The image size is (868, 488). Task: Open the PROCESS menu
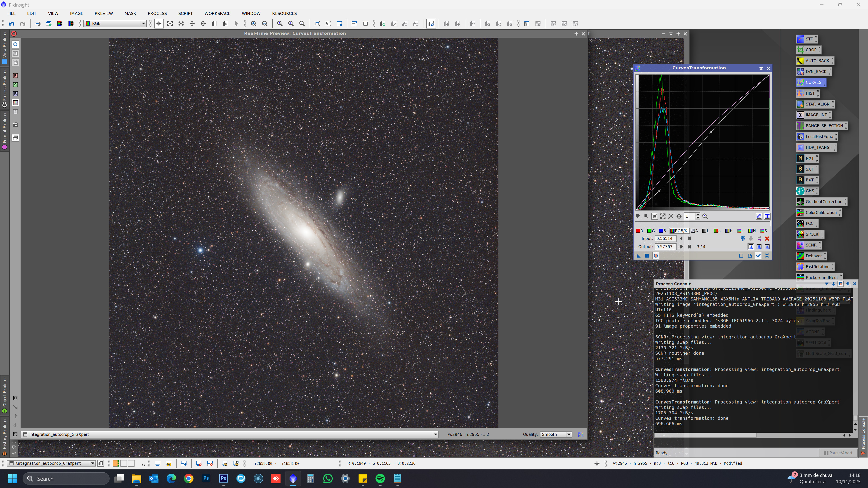click(157, 14)
